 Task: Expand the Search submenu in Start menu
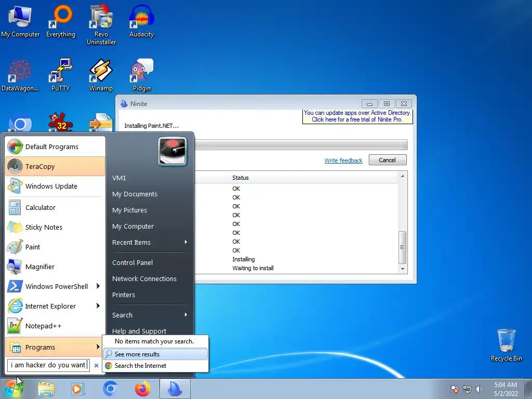[x=150, y=315]
